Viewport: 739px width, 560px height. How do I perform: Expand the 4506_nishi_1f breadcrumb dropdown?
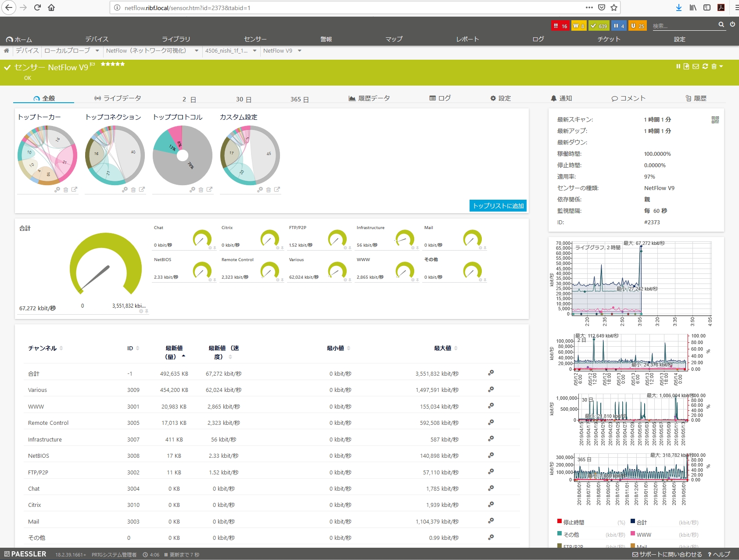coord(255,51)
